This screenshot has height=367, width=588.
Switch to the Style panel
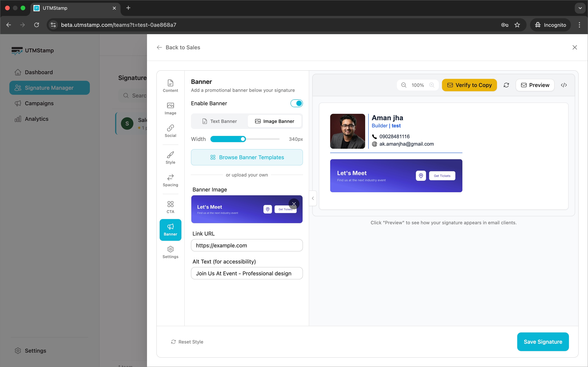click(170, 157)
